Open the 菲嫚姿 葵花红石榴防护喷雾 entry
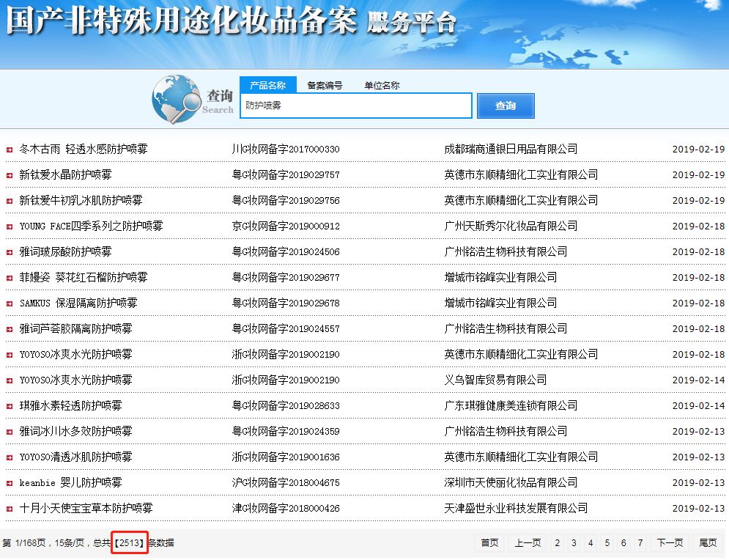 pos(84,277)
